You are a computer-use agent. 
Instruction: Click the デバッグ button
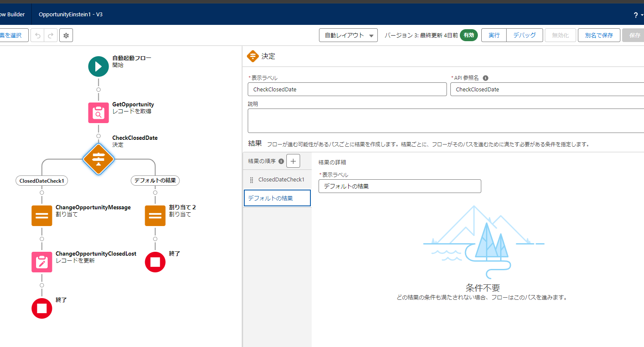click(x=524, y=35)
